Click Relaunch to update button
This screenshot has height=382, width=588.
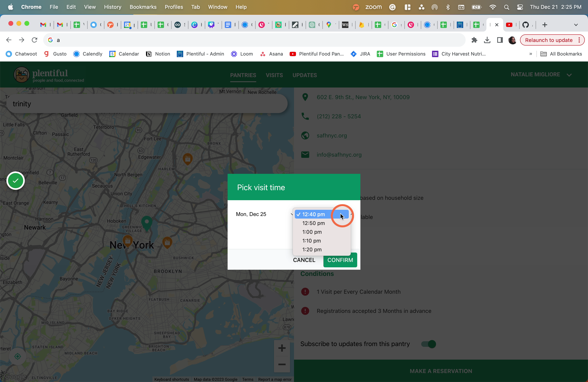552,40
